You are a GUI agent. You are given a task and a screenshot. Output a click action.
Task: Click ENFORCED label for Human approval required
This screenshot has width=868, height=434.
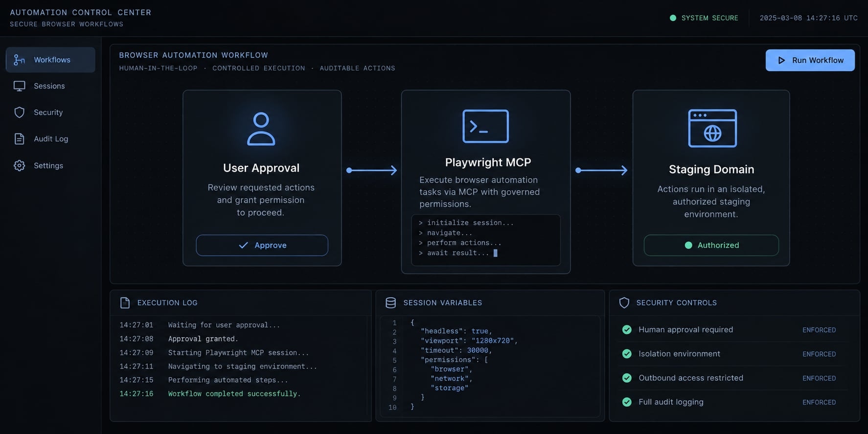pos(819,330)
